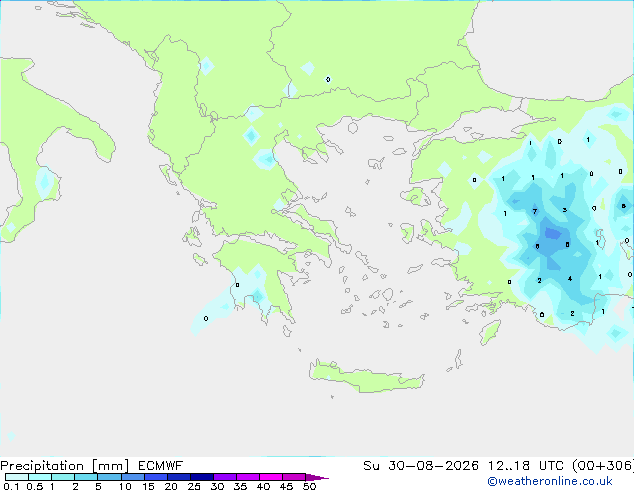Click the '0.1' legend label
Viewport: 634px width, 490px height.
click(x=11, y=486)
